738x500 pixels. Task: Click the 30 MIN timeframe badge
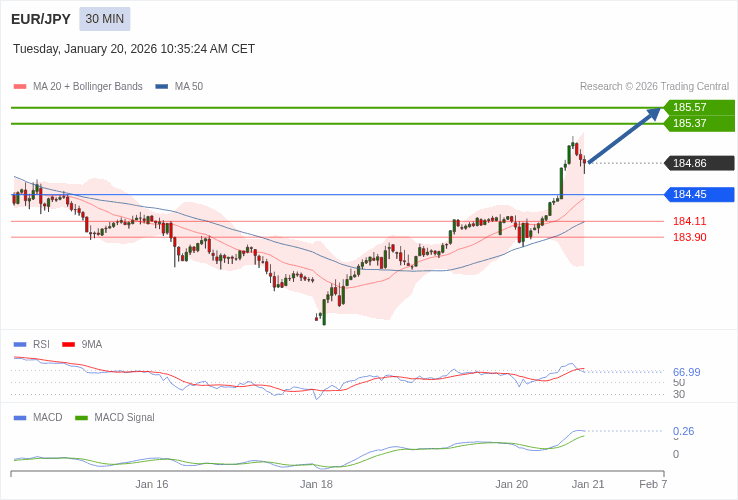pyautogui.click(x=105, y=19)
